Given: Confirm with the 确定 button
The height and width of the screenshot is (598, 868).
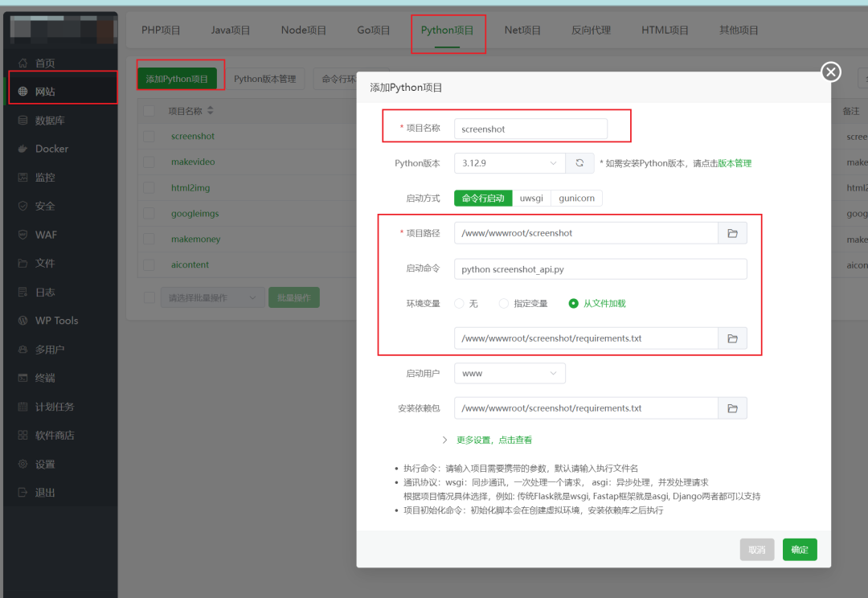Looking at the screenshot, I should tap(800, 550).
